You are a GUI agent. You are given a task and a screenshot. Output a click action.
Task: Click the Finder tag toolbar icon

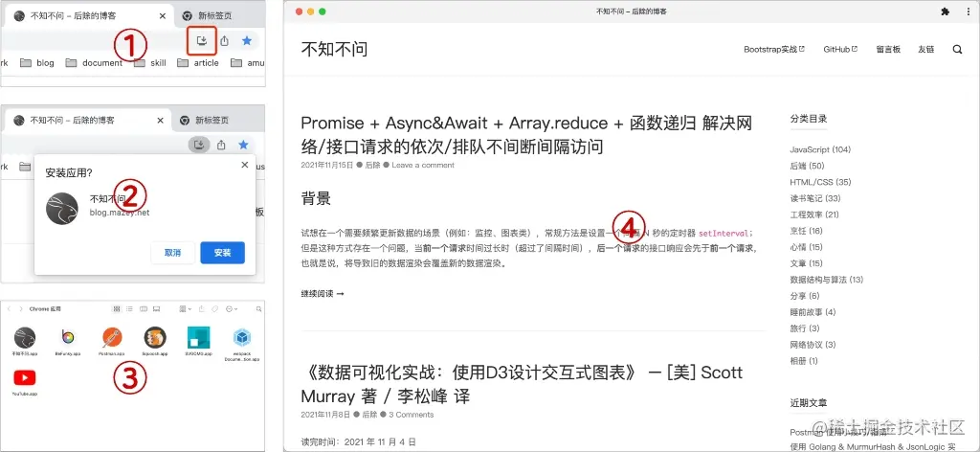[214, 309]
